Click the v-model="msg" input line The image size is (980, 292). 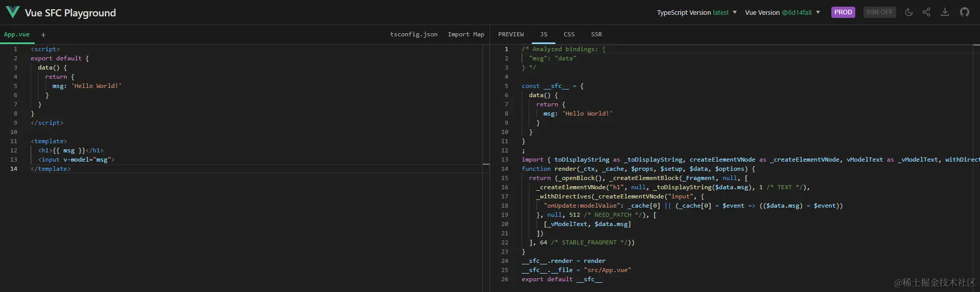(76, 160)
